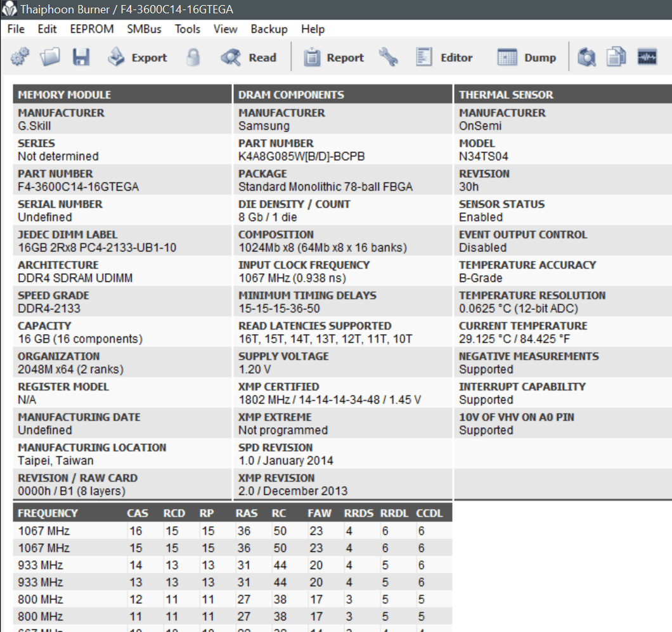The image size is (672, 632).
Task: Select sensor status value Enabled
Action: tap(481, 217)
